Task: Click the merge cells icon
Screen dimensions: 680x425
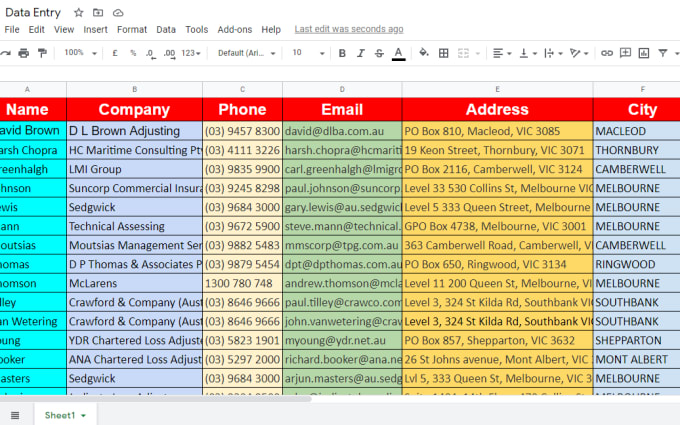Action: pyautogui.click(x=463, y=53)
